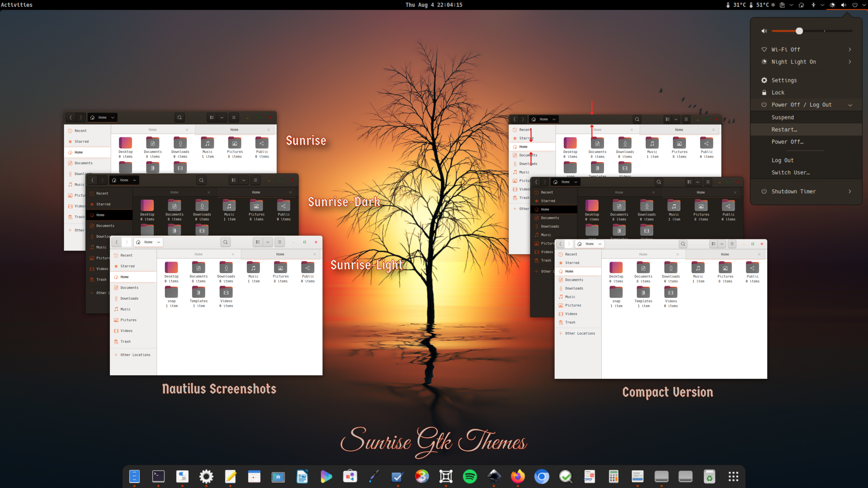Screen dimensions: 868x488
Task: Click the Activities button
Action: pyautogui.click(x=17, y=5)
